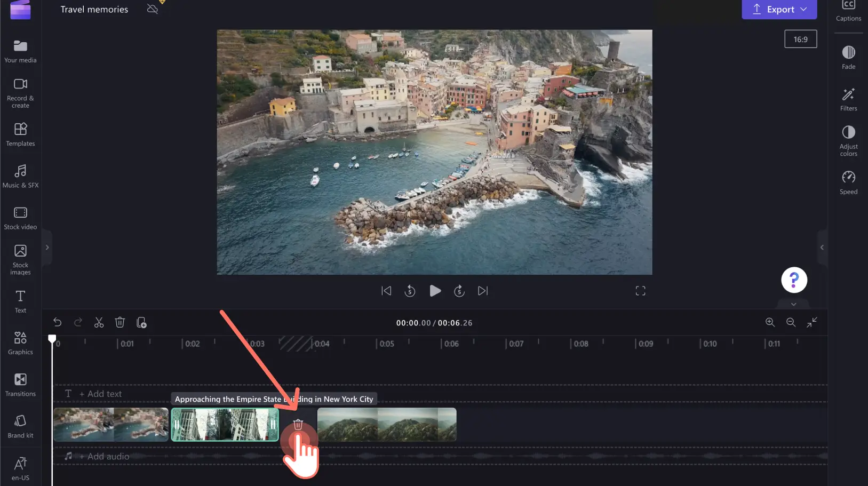The width and height of the screenshot is (868, 486).
Task: Select the green mountain clip
Action: (x=387, y=425)
